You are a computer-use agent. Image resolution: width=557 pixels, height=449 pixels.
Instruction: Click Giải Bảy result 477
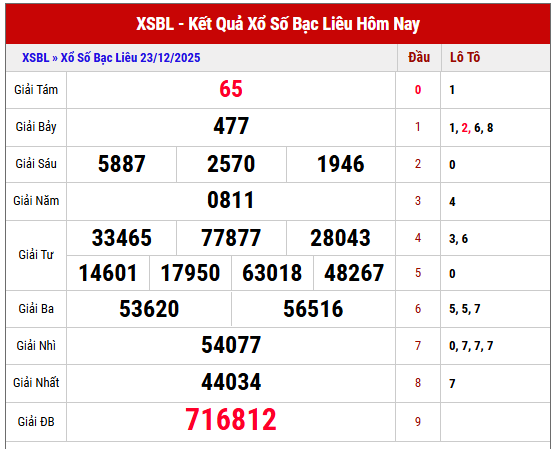(231, 126)
